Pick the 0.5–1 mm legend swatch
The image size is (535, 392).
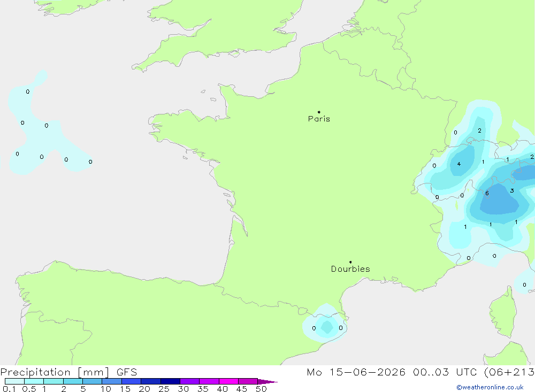click(x=34, y=381)
